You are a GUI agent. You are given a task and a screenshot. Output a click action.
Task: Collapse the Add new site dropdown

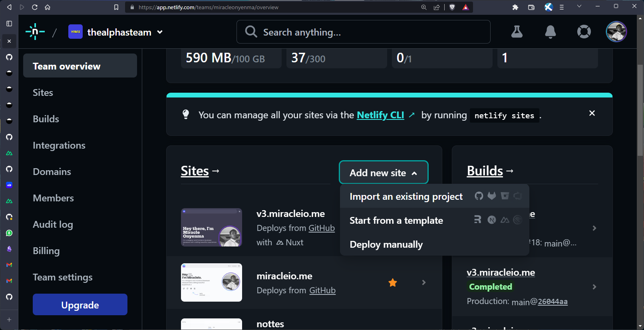383,173
